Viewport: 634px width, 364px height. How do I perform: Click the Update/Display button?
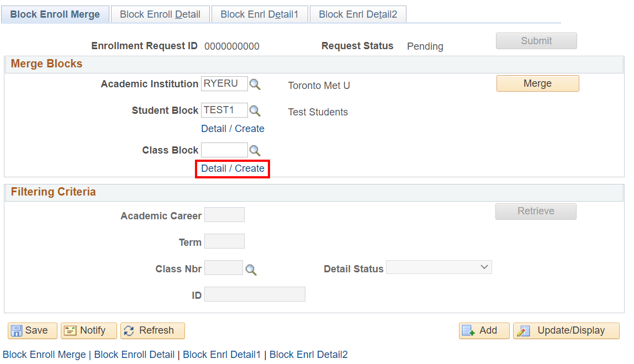click(x=566, y=331)
